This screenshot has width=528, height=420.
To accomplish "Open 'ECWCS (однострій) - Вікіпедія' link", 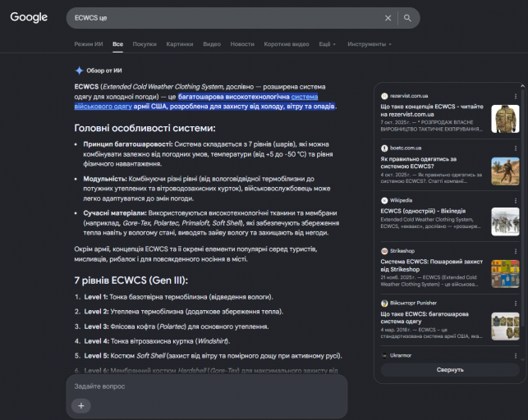I will click(423, 211).
